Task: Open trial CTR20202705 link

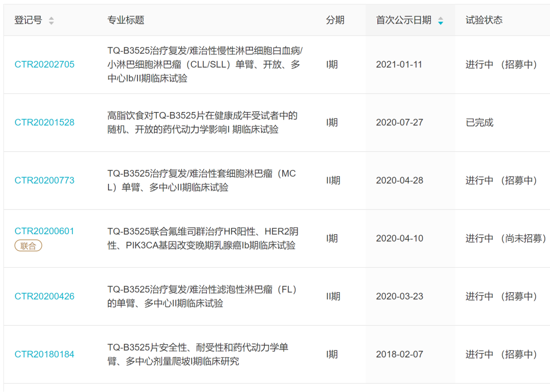Action: pyautogui.click(x=44, y=65)
